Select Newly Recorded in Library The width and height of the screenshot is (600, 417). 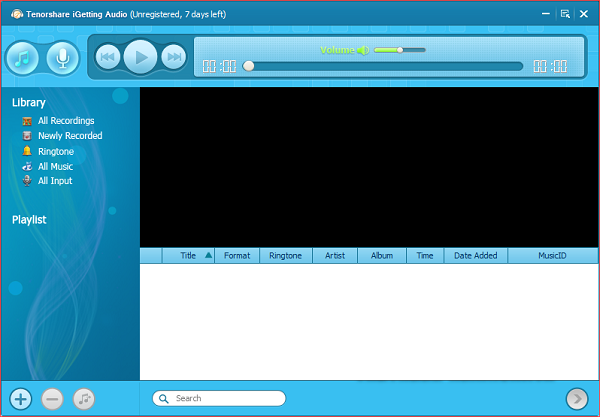coord(69,136)
